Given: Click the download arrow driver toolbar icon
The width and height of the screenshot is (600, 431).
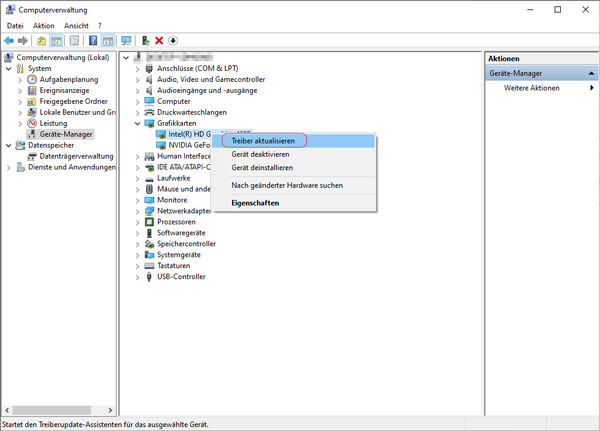Looking at the screenshot, I should [x=173, y=41].
